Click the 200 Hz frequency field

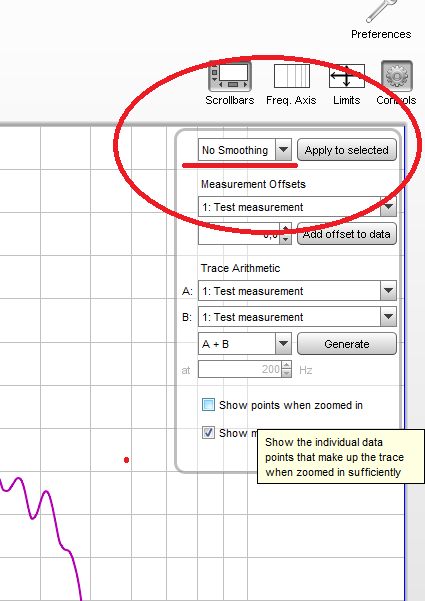(x=240, y=369)
